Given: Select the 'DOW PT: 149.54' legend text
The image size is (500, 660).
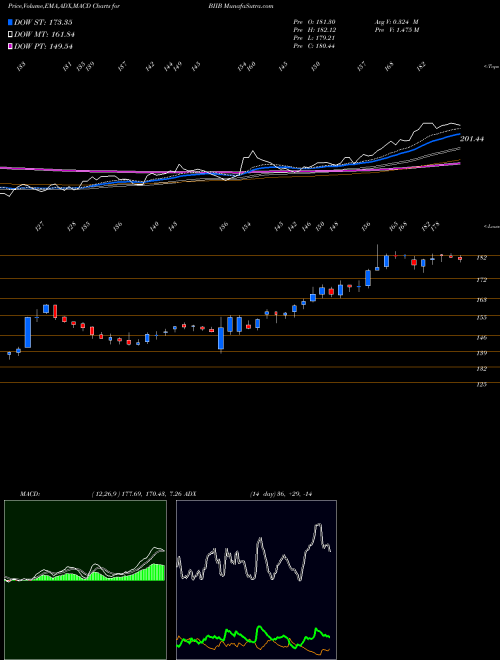Looking at the screenshot, I should coord(44,46).
